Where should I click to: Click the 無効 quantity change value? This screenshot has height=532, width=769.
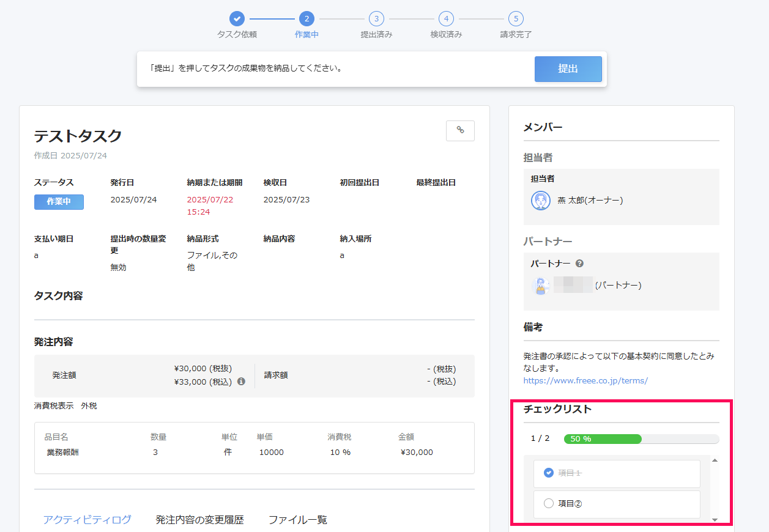tap(118, 267)
